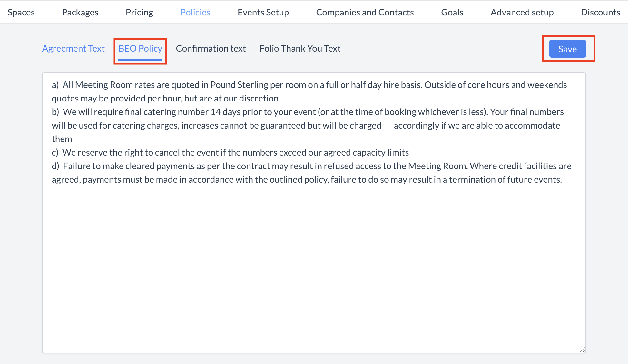
Task: Switch to the Packages tab
Action: [x=80, y=12]
